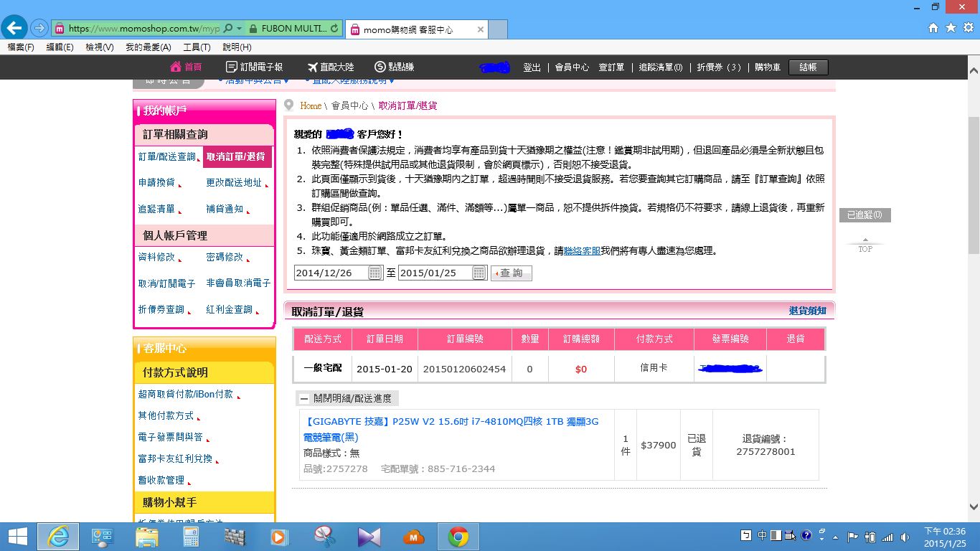980x551 pixels.
Task: Open 工具(T) menu
Action: (197, 47)
